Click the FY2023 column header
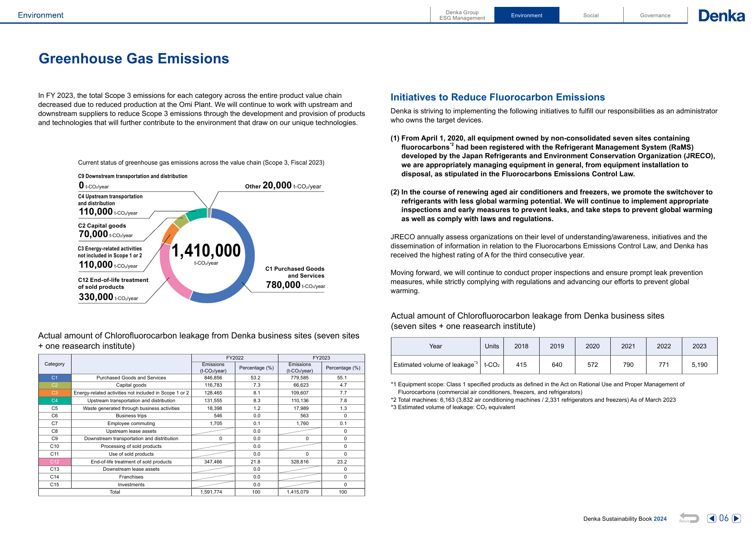Screen dimensions: 756x535 tap(322, 358)
